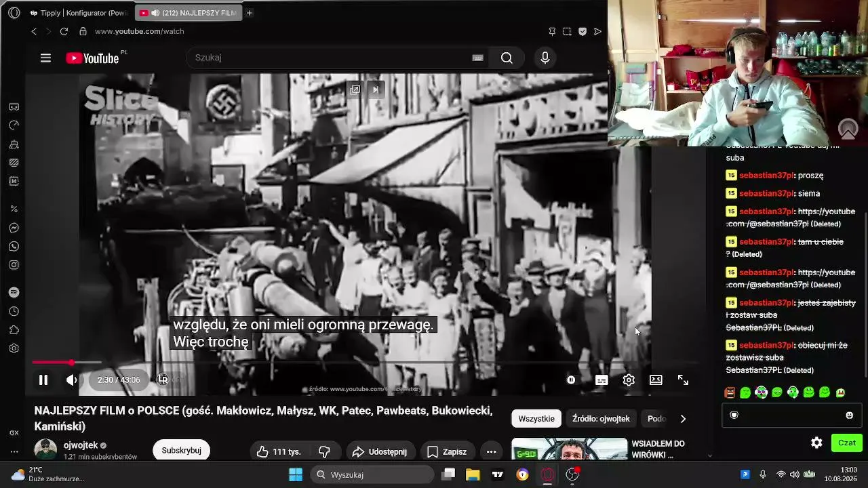Pause the video playback
This screenshot has height=488, width=868.
(x=43, y=380)
